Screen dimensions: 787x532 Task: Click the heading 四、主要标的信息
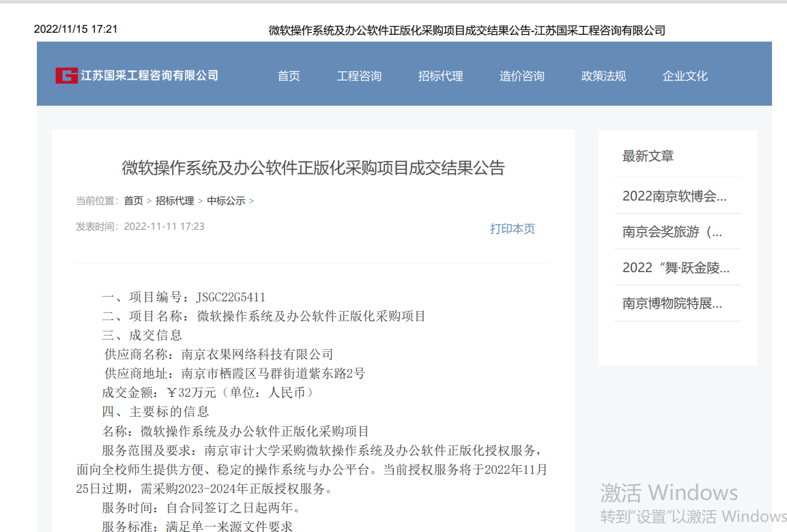pos(156,412)
